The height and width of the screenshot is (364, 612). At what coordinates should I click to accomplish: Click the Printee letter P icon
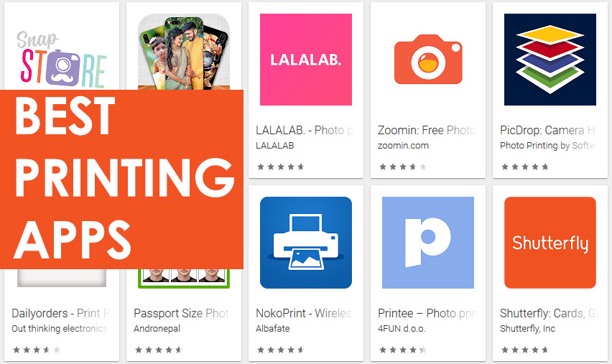[428, 243]
